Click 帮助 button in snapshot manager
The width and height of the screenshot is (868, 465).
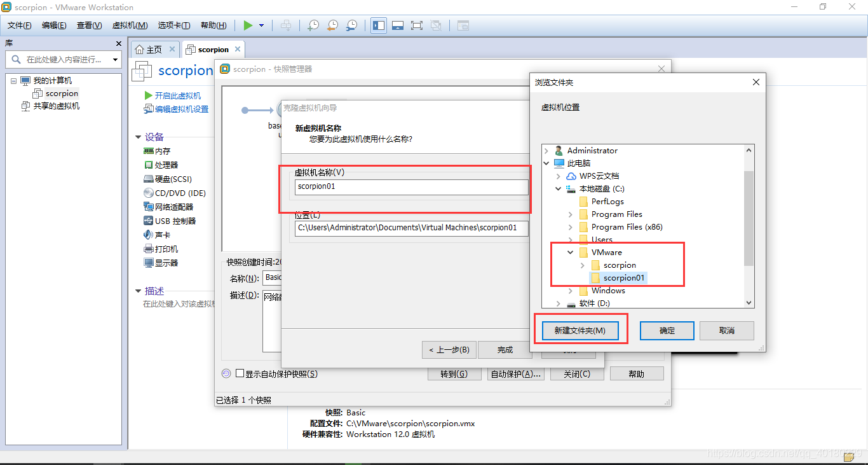click(637, 374)
